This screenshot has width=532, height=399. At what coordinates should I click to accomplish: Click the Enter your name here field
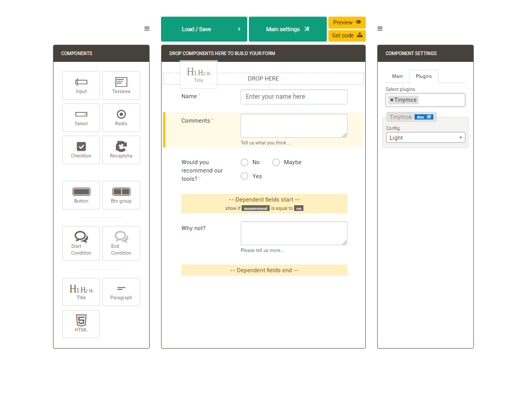point(294,97)
